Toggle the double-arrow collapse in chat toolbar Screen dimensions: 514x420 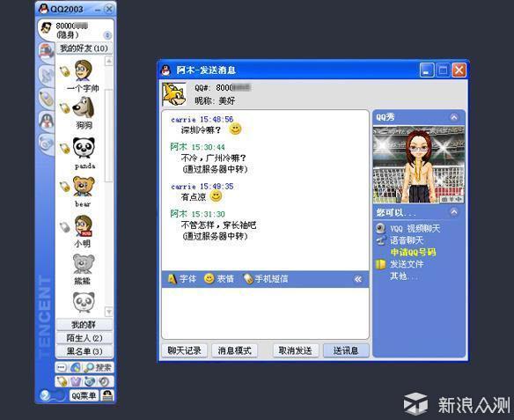click(358, 279)
